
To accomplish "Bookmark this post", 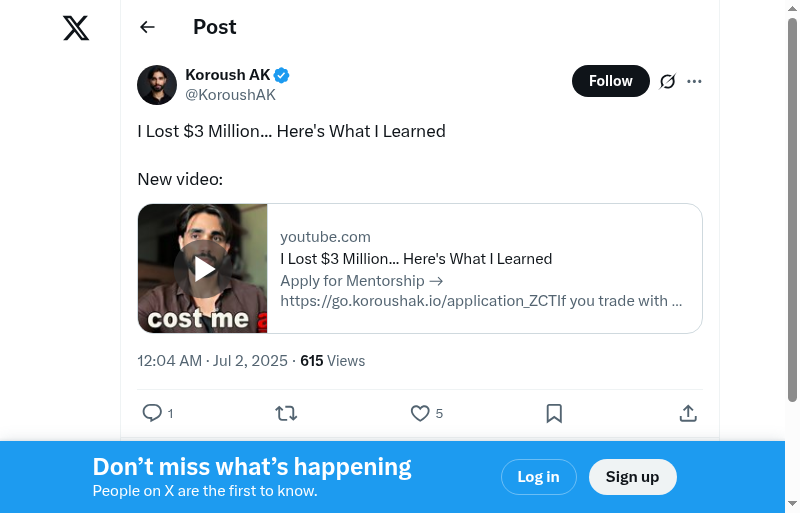I will [554, 413].
